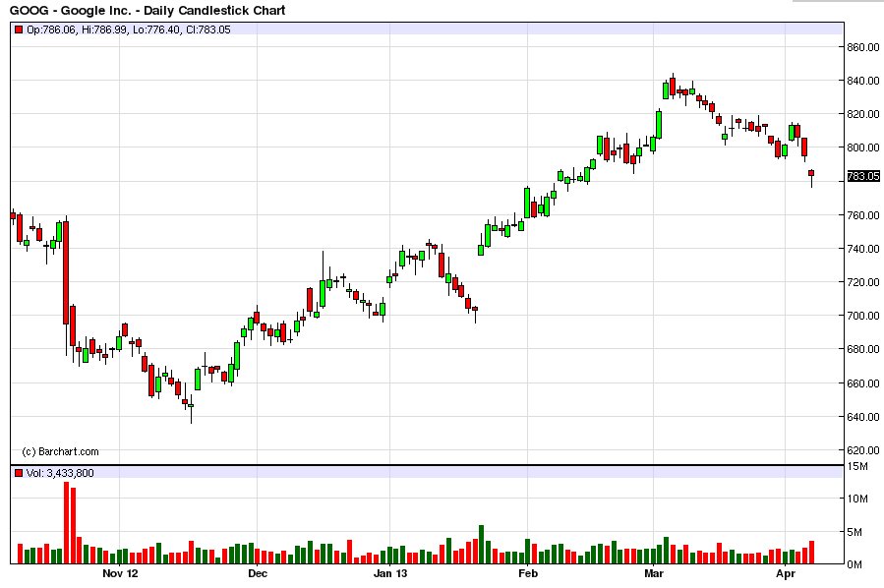884x588 pixels.
Task: Select the Op:786.06 open price text
Action: pos(51,29)
